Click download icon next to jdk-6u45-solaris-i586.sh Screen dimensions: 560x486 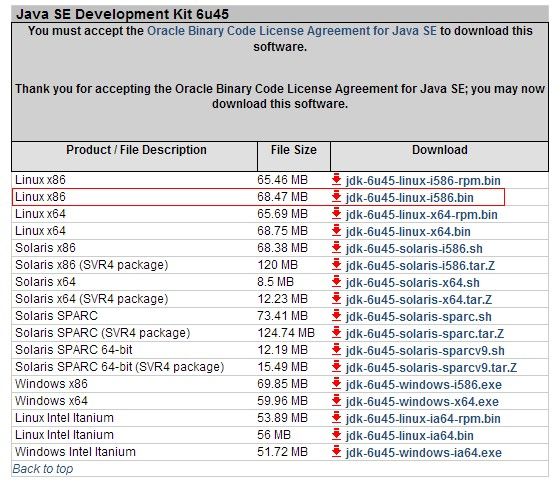[x=336, y=248]
